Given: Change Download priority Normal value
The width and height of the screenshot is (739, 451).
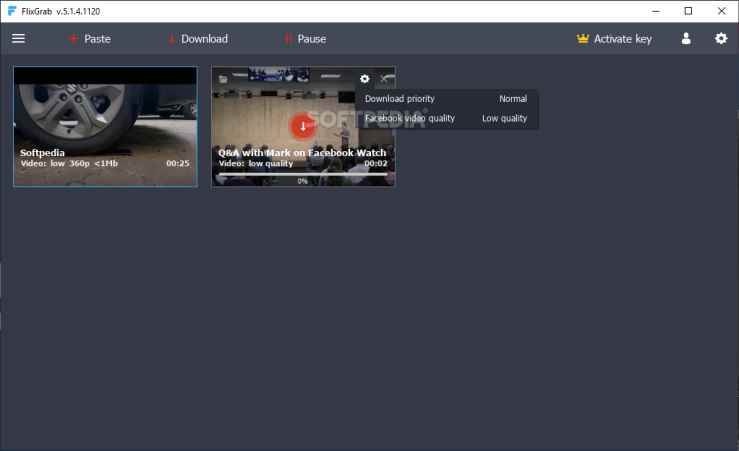Looking at the screenshot, I should point(512,99).
